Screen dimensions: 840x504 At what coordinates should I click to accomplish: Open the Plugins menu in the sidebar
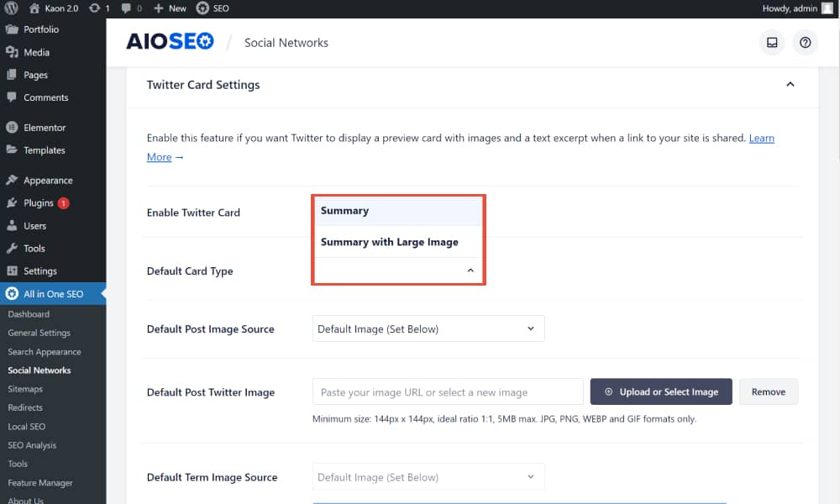39,203
